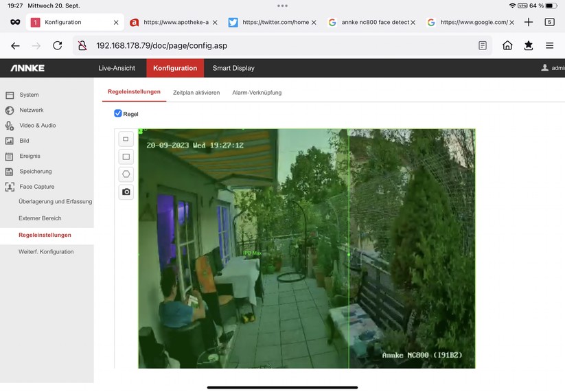Switch to the Zeitplan aktivieren tab

pos(196,93)
